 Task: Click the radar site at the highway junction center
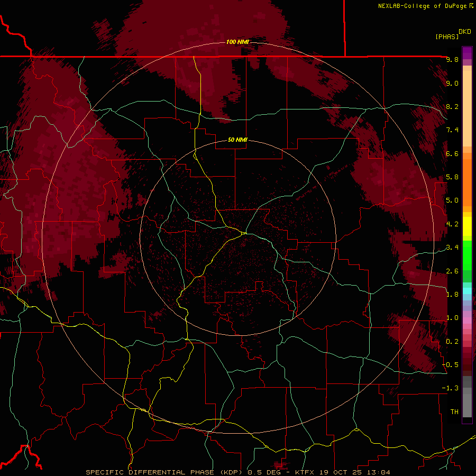[244, 233]
